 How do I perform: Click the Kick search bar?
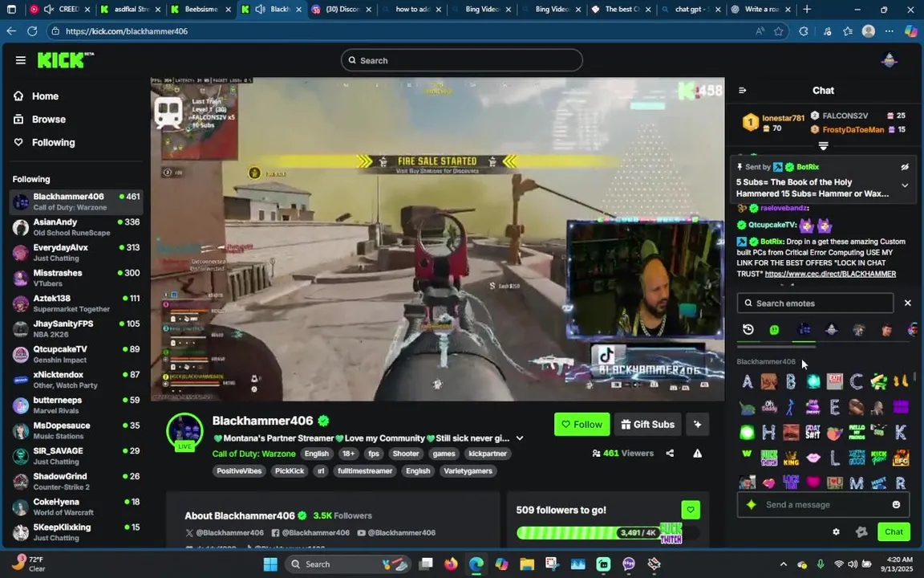click(461, 60)
